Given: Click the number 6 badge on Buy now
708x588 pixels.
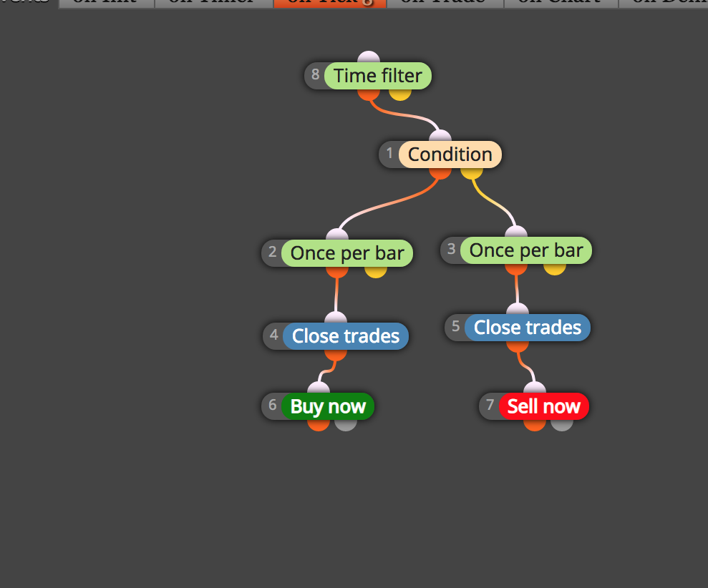Looking at the screenshot, I should tap(272, 406).
